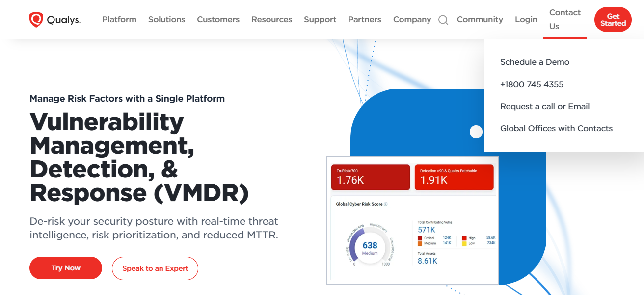Open the search magnifier icon

443,20
